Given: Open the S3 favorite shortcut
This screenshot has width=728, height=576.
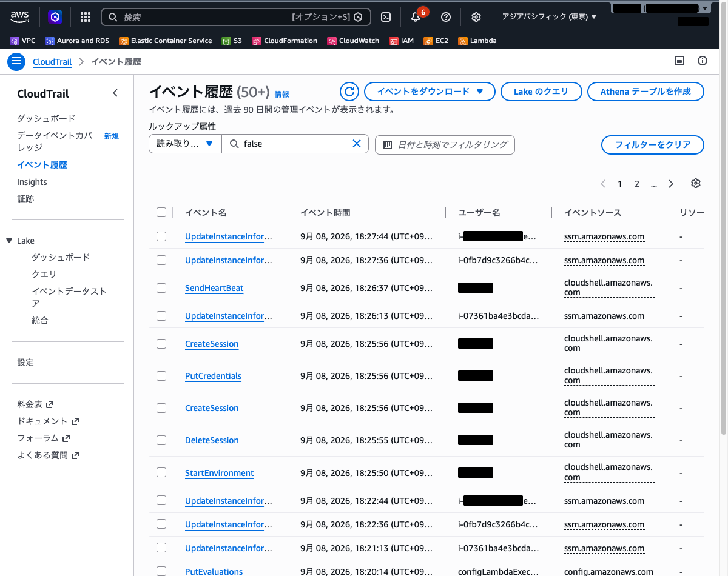Looking at the screenshot, I should 232,41.
